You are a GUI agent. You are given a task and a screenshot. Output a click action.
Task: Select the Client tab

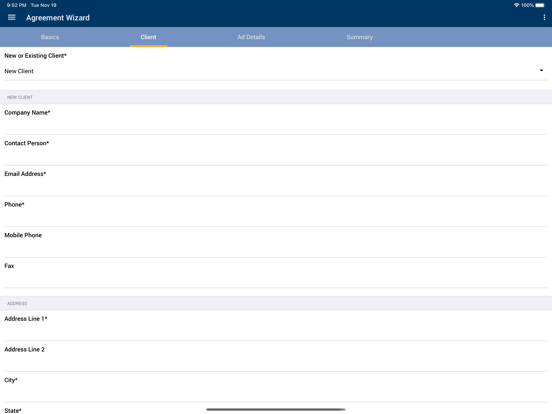coord(148,37)
